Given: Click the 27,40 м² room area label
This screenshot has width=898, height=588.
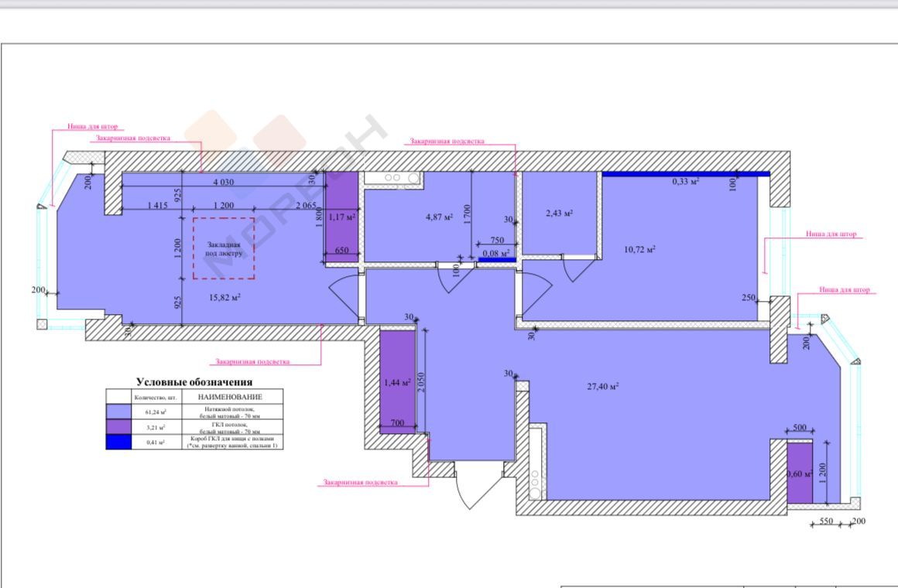Looking at the screenshot, I should coord(602,385).
